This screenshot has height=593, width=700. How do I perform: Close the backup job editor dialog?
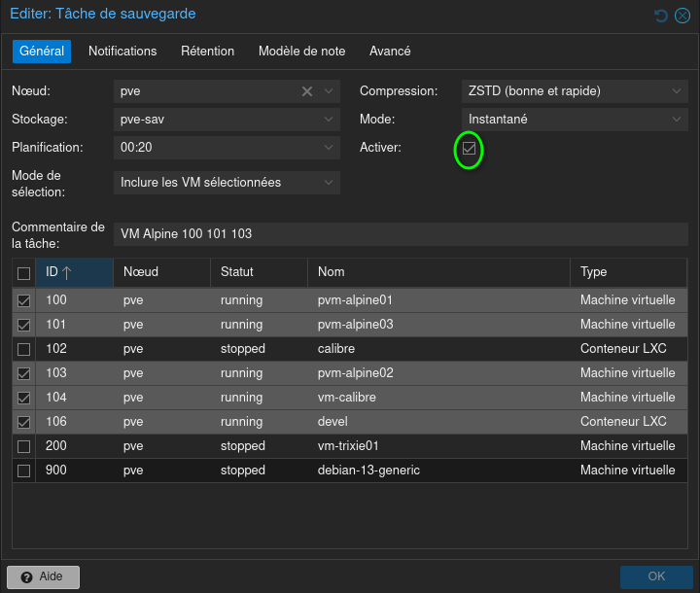pos(682,16)
